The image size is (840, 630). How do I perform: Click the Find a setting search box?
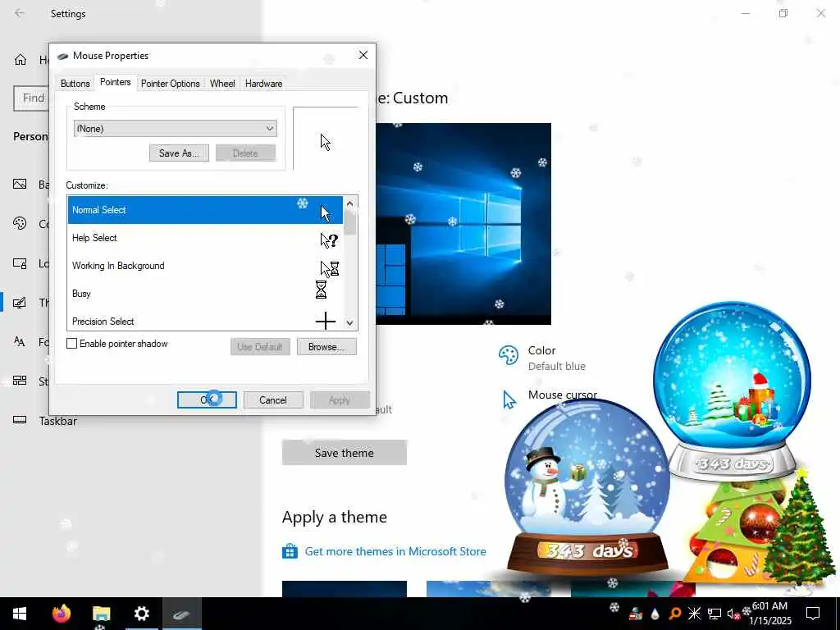[x=31, y=98]
